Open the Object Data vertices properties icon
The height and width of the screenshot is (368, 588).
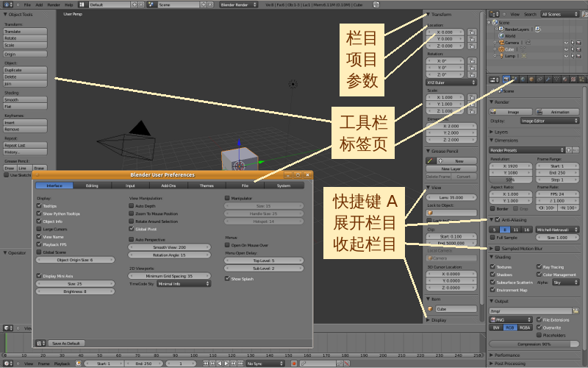click(x=556, y=79)
